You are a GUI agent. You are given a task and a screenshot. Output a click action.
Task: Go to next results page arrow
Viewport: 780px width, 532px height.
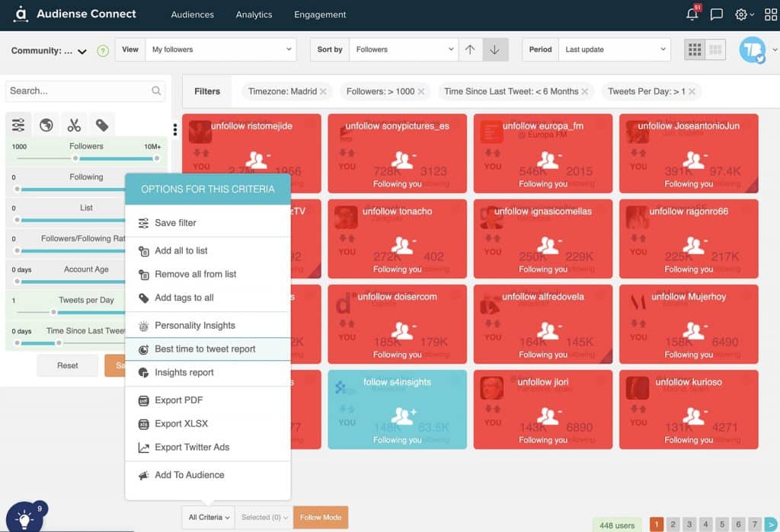pyautogui.click(x=771, y=524)
